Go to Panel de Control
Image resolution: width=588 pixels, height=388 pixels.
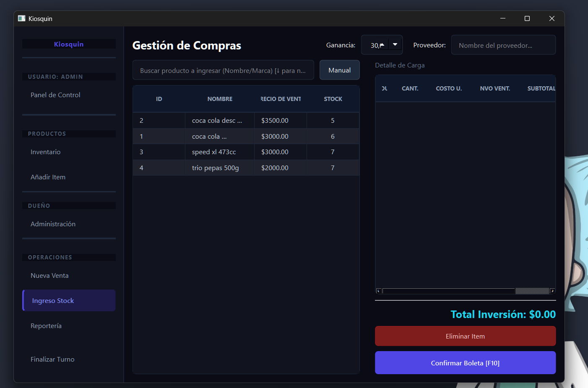55,95
